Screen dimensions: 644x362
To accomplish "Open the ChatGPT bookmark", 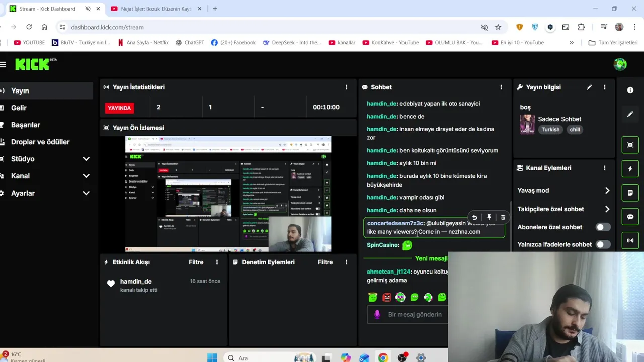I will [190, 43].
